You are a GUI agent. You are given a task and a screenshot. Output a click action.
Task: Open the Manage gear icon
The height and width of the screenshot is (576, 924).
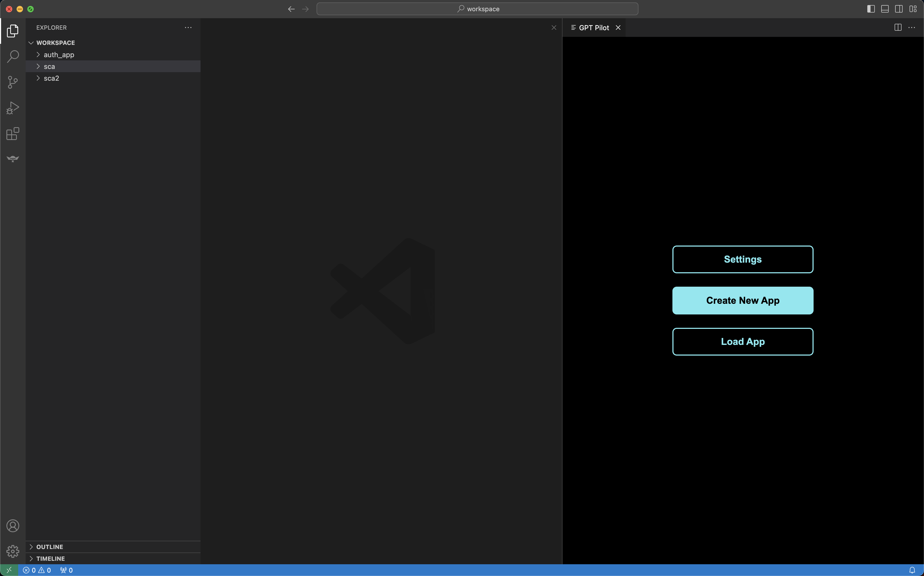(x=13, y=551)
